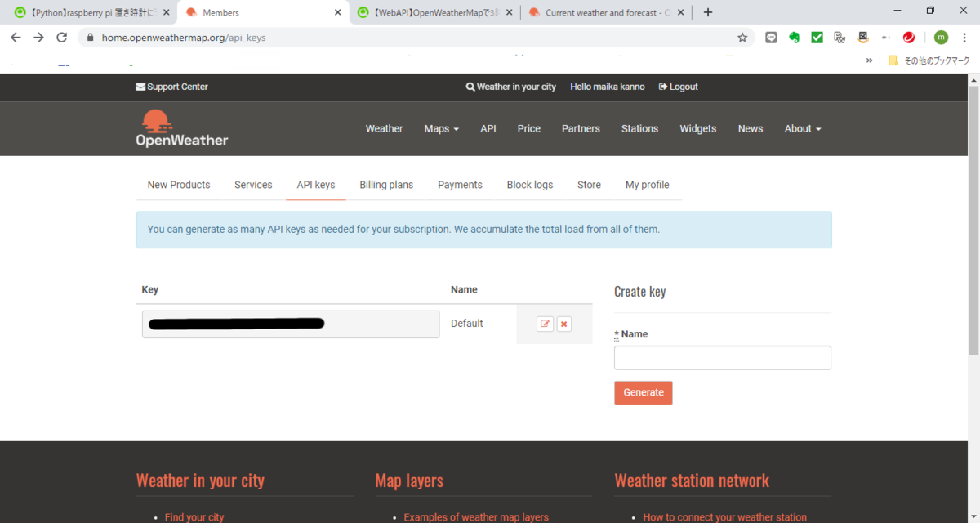This screenshot has width=980, height=523.
Task: Click Hello maika kanno account link
Action: (x=608, y=87)
